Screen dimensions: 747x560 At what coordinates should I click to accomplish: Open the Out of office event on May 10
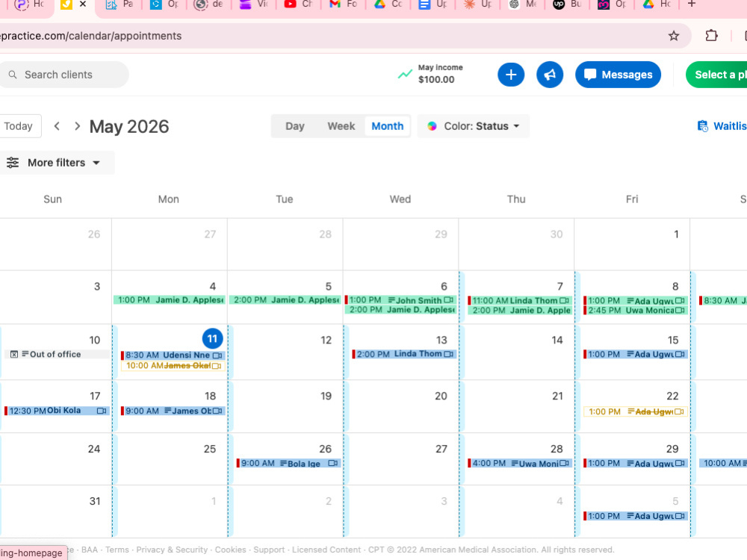[58, 354]
